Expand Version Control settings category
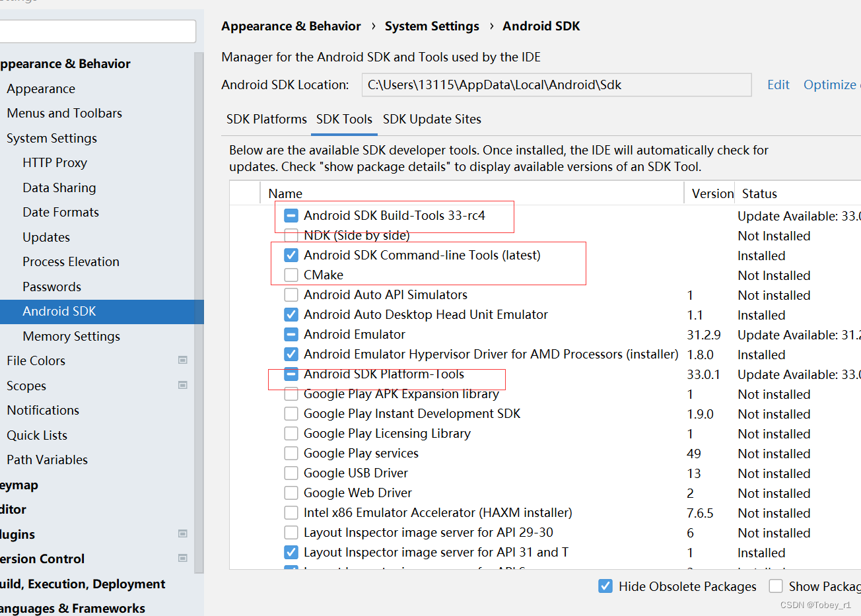This screenshot has height=616, width=861. 42,559
